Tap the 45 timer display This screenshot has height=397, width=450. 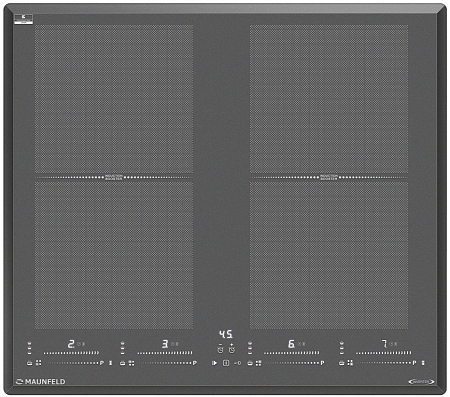pyautogui.click(x=226, y=334)
